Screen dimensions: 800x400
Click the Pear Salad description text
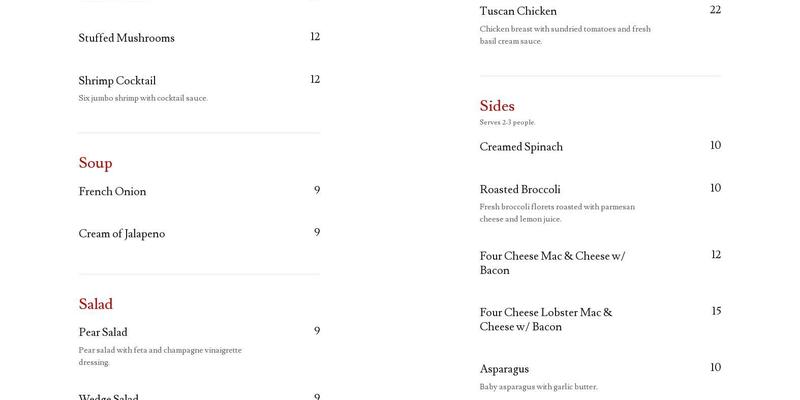click(x=160, y=356)
